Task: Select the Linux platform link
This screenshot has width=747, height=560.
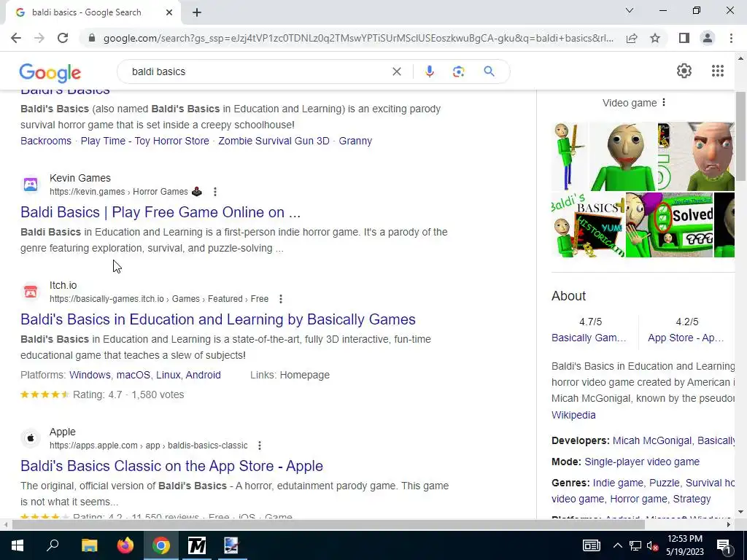Action: pos(169,375)
